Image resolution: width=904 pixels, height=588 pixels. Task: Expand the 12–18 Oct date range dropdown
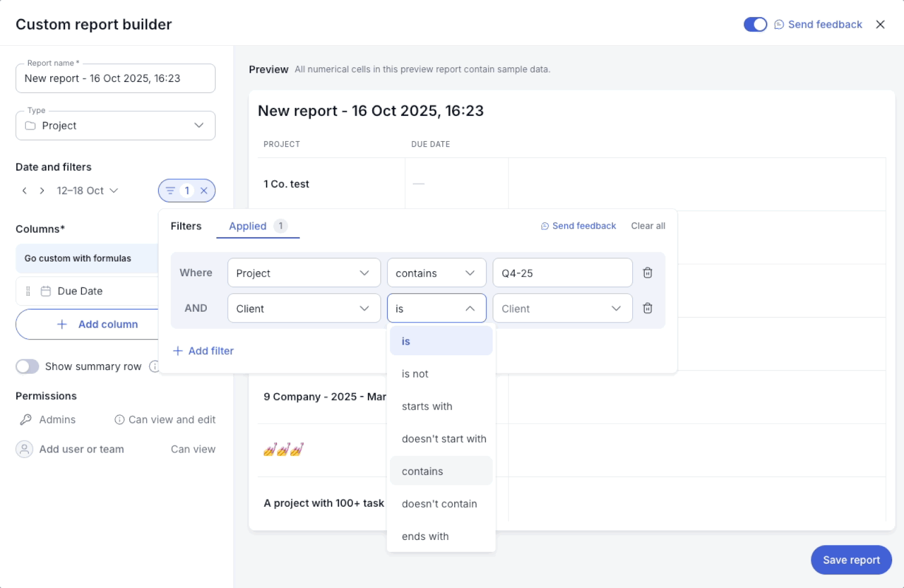(x=87, y=191)
